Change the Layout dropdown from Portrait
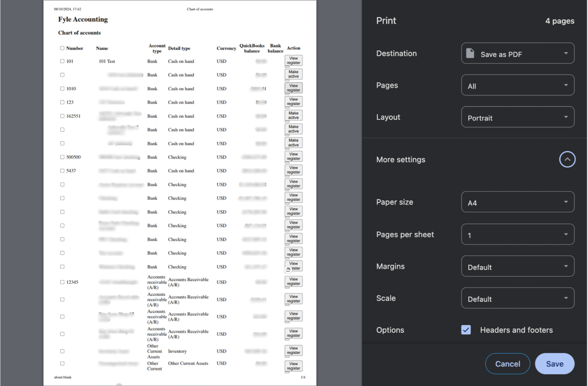 pos(518,117)
